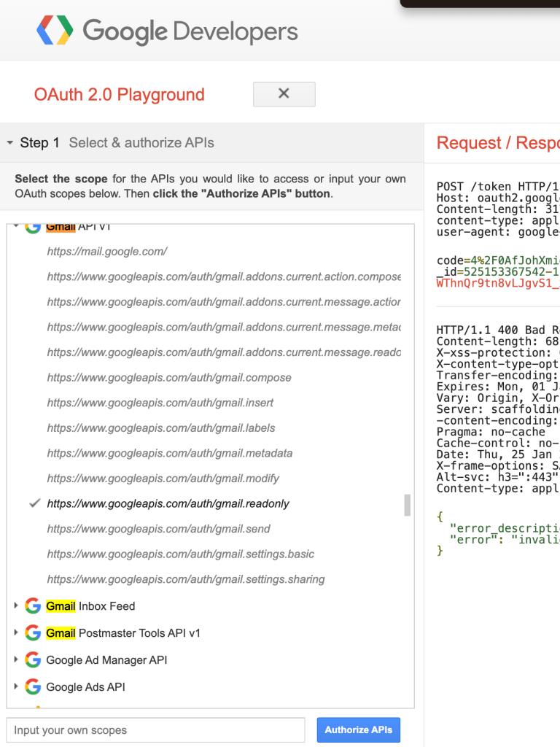
Task: Select the gmail.addons.current.message.readonly scope
Action: [x=224, y=352]
